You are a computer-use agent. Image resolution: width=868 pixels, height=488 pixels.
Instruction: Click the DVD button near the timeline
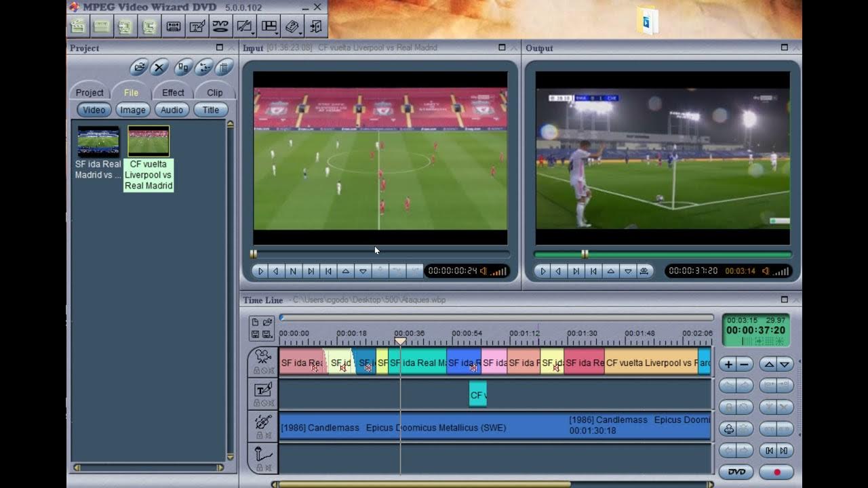(736, 472)
